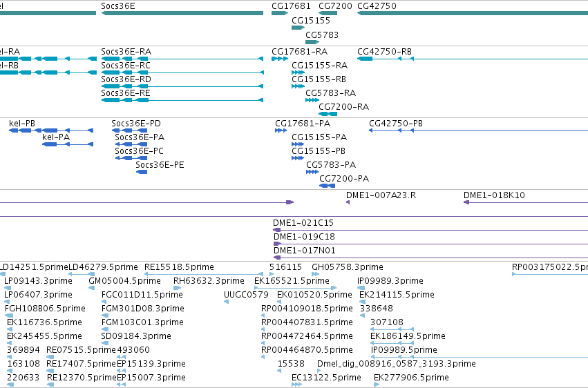Select protein Socs36E-PA
The image size is (588, 388).
click(x=140, y=137)
